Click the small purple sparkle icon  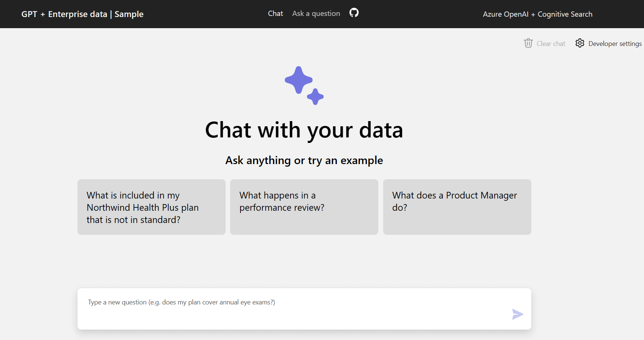(315, 97)
